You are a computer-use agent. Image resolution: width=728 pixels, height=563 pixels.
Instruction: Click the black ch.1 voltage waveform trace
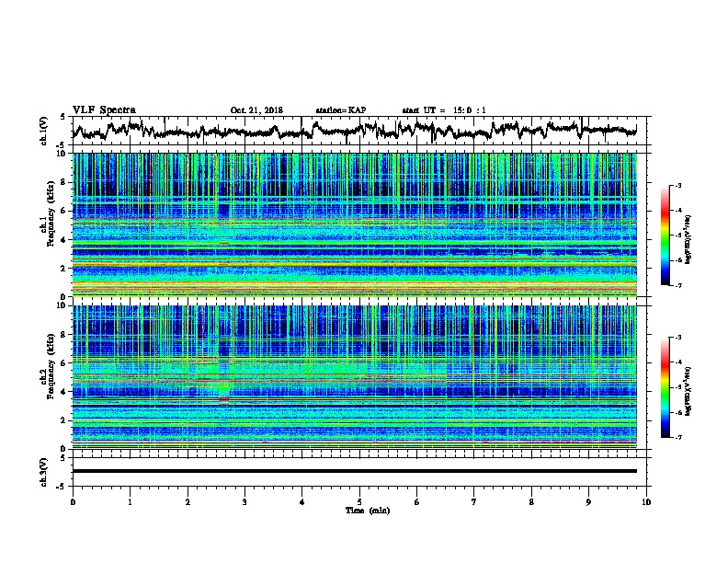tap(354, 130)
